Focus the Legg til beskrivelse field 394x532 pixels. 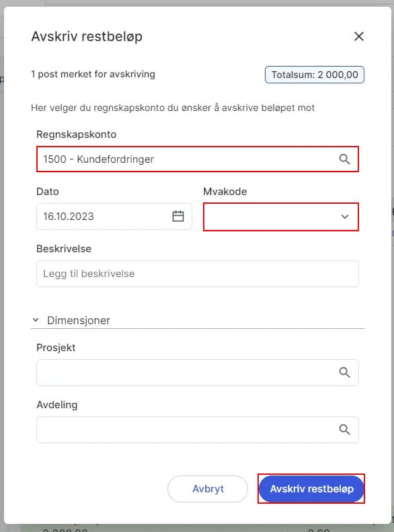click(x=198, y=274)
